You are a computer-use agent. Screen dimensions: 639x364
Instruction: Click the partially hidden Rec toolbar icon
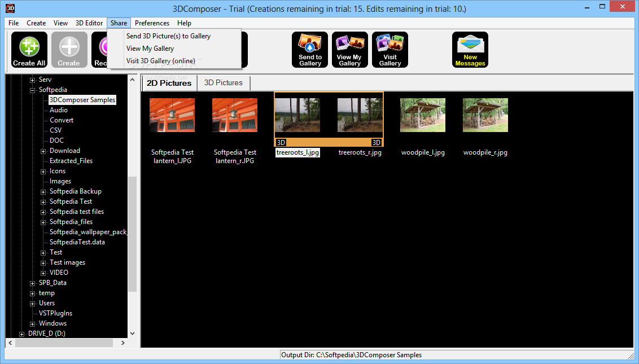(x=99, y=50)
